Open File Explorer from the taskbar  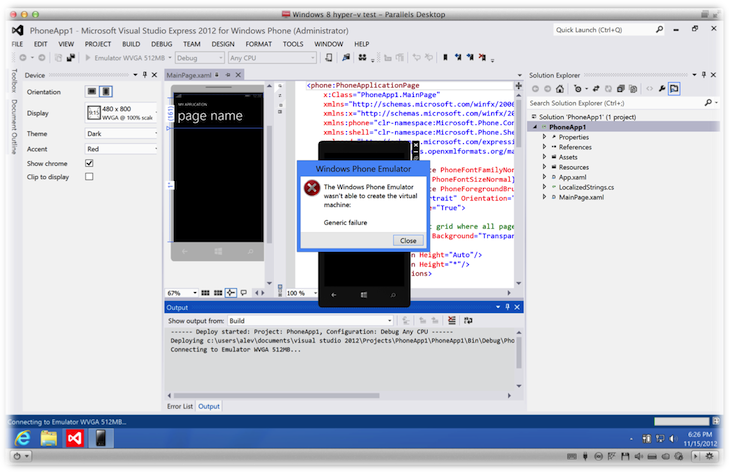pos(48,439)
